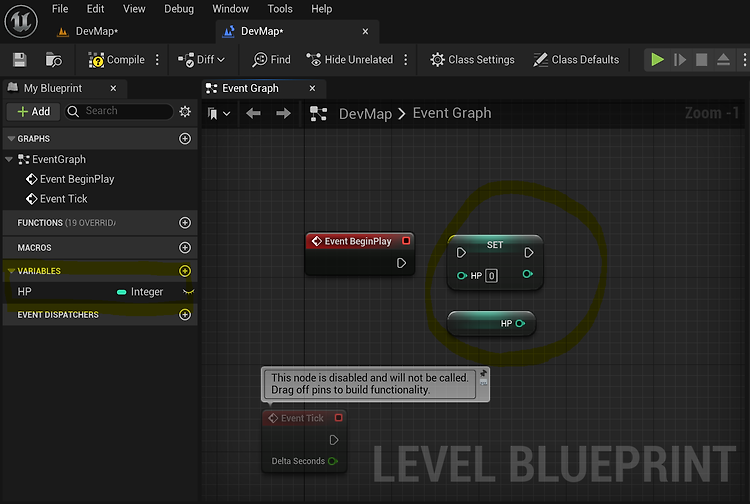Open the View menu
Image resolution: width=750 pixels, height=504 pixels.
(134, 9)
